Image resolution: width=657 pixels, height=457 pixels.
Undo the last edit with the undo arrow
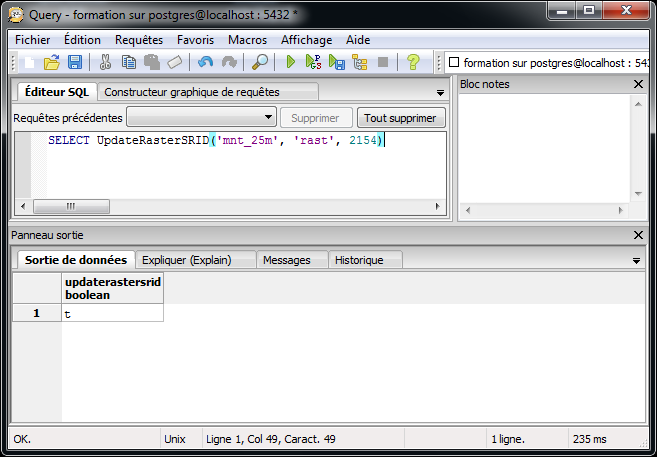[x=206, y=63]
